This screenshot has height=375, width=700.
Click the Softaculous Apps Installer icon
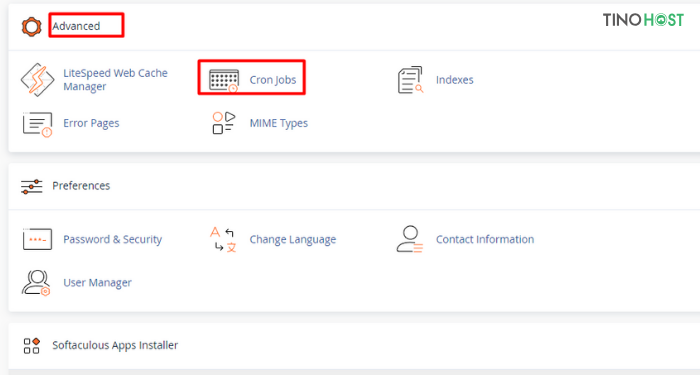(32, 346)
